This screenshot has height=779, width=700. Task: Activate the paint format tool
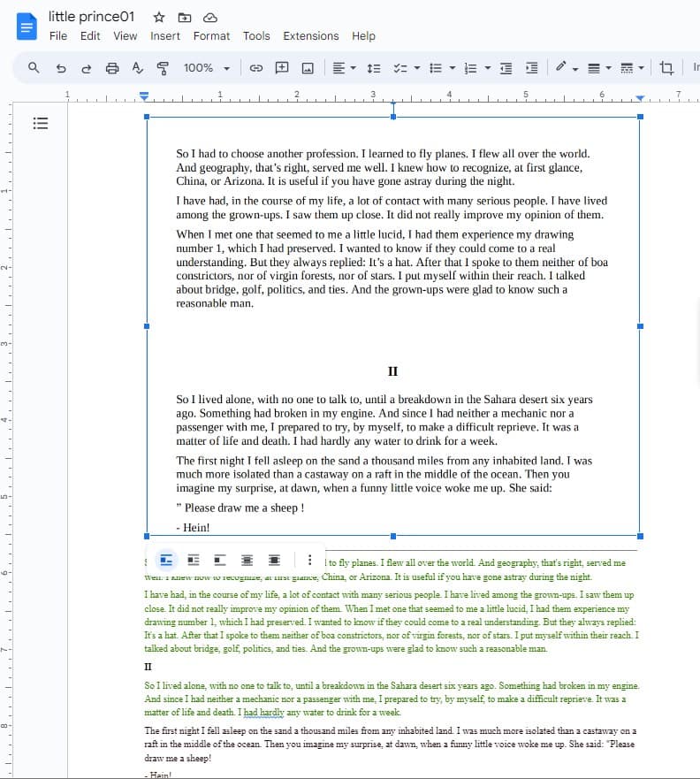click(163, 68)
